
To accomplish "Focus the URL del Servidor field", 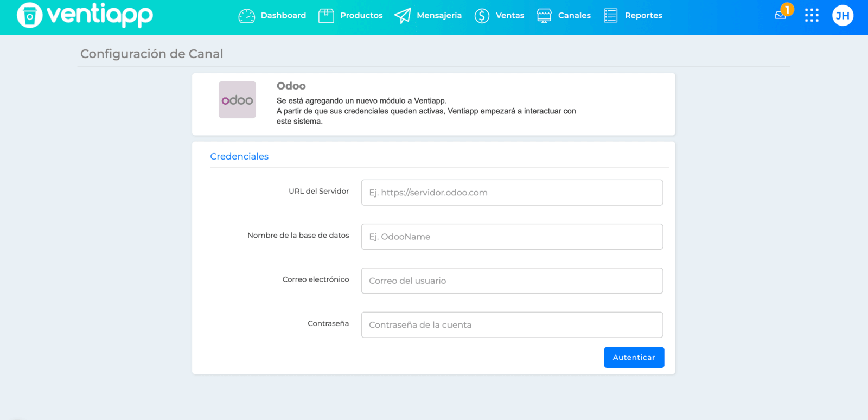I will (512, 193).
